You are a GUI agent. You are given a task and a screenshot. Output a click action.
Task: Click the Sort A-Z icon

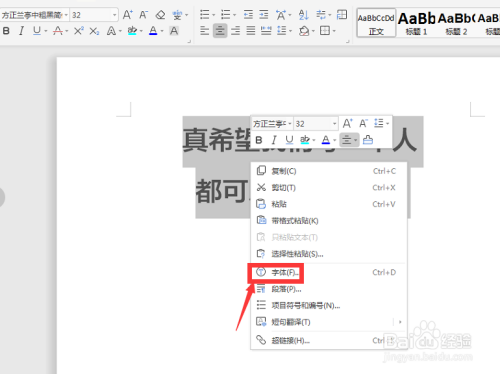(x=303, y=15)
